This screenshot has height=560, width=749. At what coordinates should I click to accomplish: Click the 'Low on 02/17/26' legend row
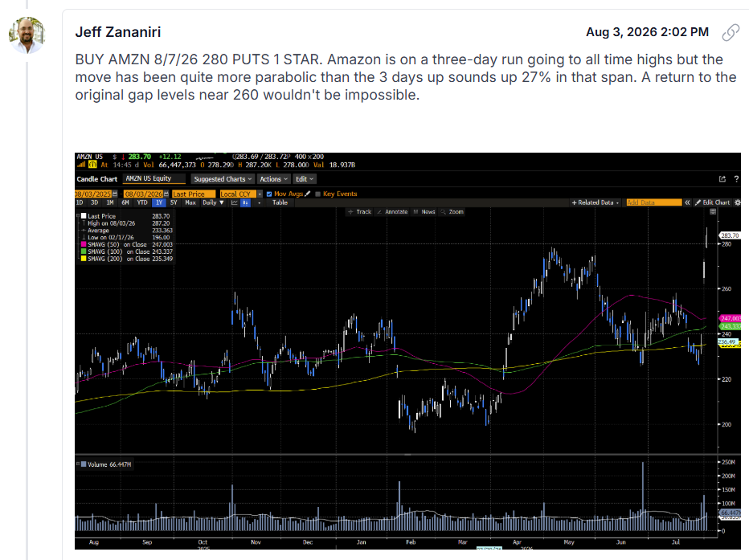pyautogui.click(x=126, y=237)
